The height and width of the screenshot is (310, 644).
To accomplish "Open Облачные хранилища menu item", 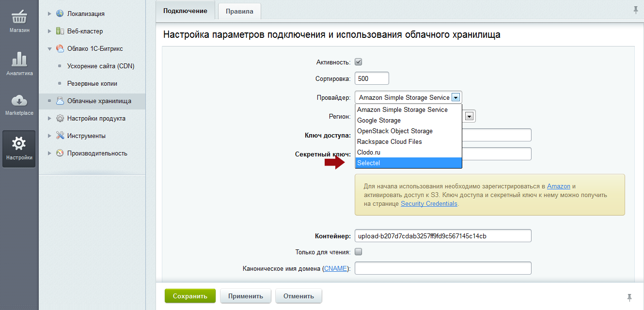I will [99, 101].
